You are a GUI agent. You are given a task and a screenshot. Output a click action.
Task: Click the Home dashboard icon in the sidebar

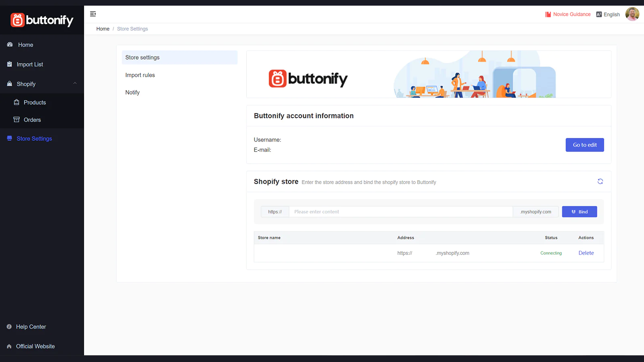coord(10,45)
